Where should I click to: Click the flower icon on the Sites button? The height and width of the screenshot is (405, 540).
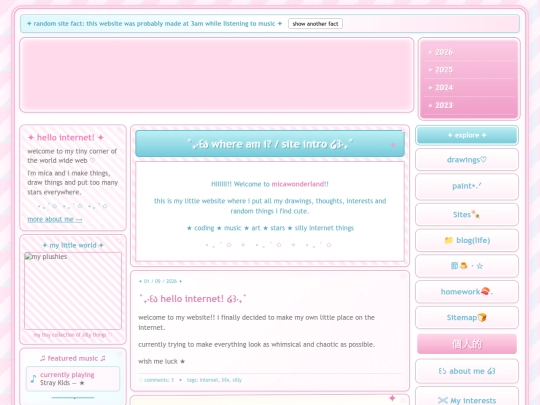pos(476,214)
